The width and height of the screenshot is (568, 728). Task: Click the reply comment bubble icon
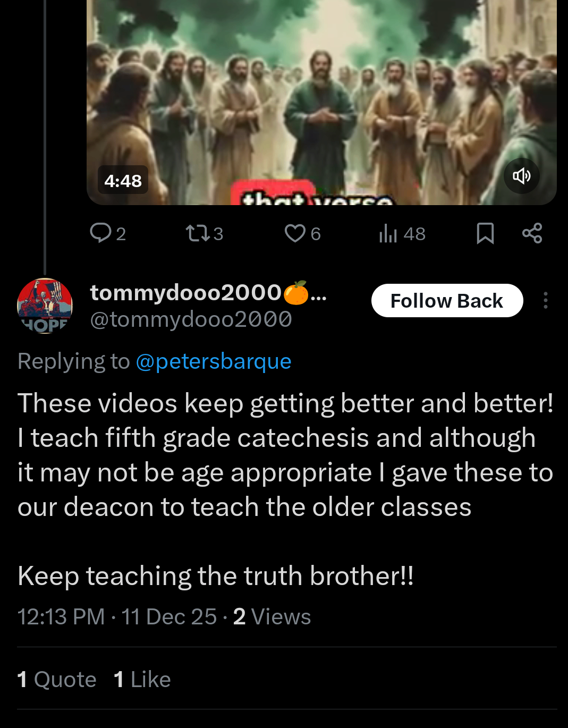(x=100, y=233)
